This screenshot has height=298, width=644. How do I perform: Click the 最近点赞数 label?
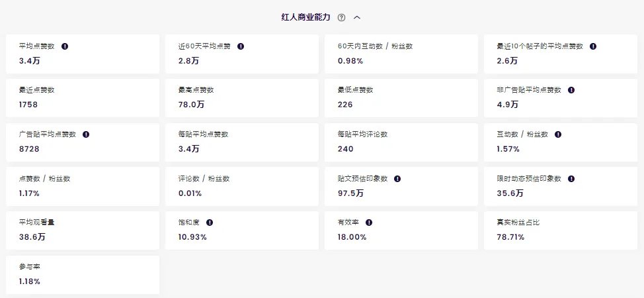[x=36, y=89]
